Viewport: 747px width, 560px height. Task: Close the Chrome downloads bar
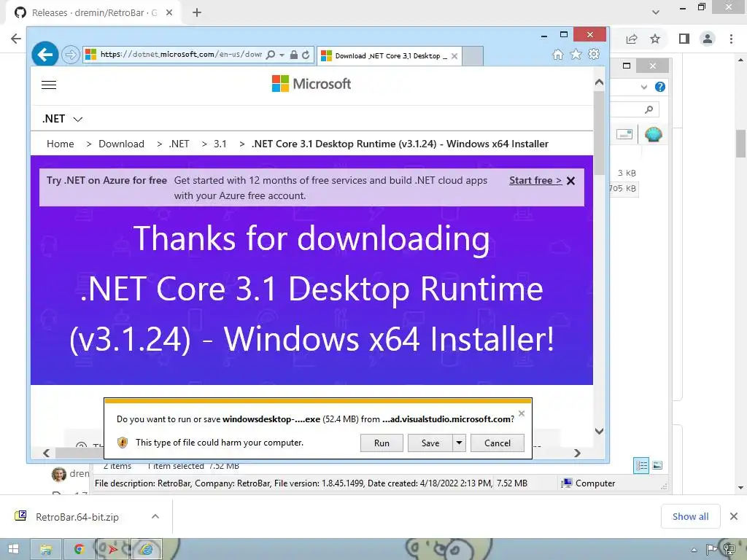click(x=734, y=516)
